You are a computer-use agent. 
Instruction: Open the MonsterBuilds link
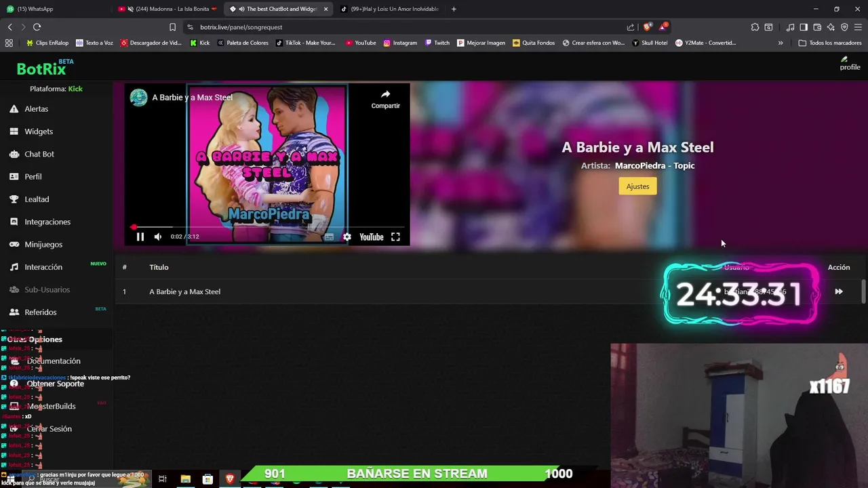click(51, 406)
